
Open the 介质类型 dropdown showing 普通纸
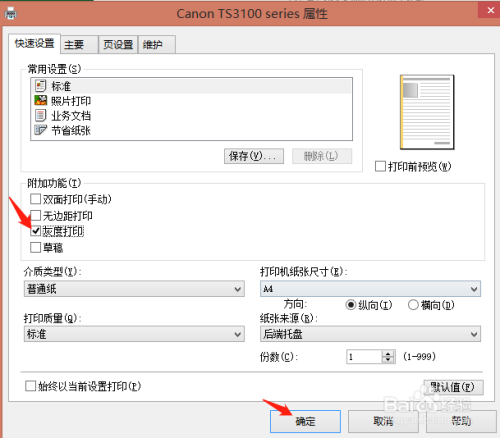tap(134, 289)
